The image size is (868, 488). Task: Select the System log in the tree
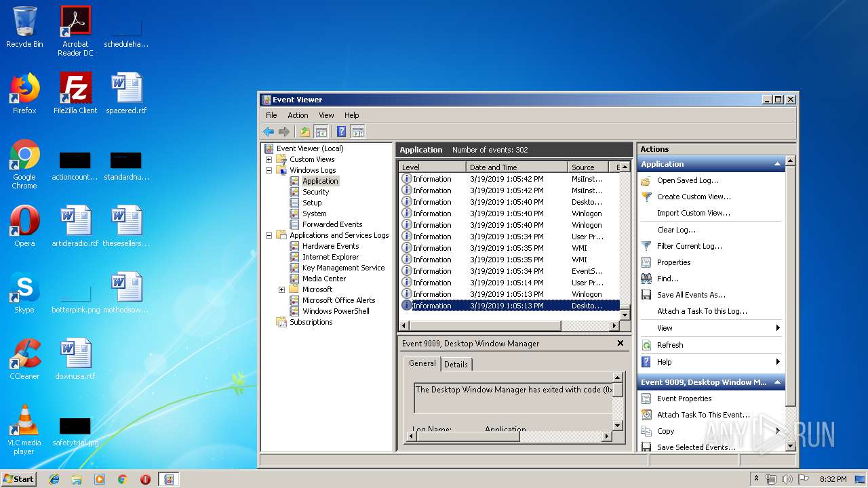pos(314,213)
